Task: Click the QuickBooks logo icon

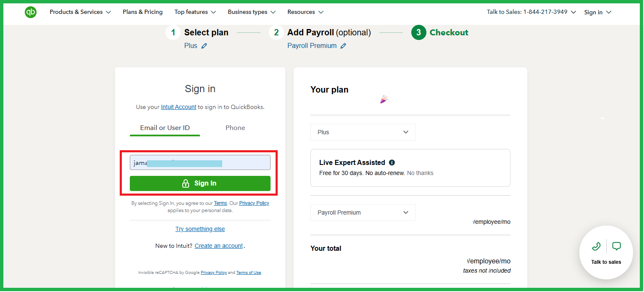Action: click(x=31, y=12)
